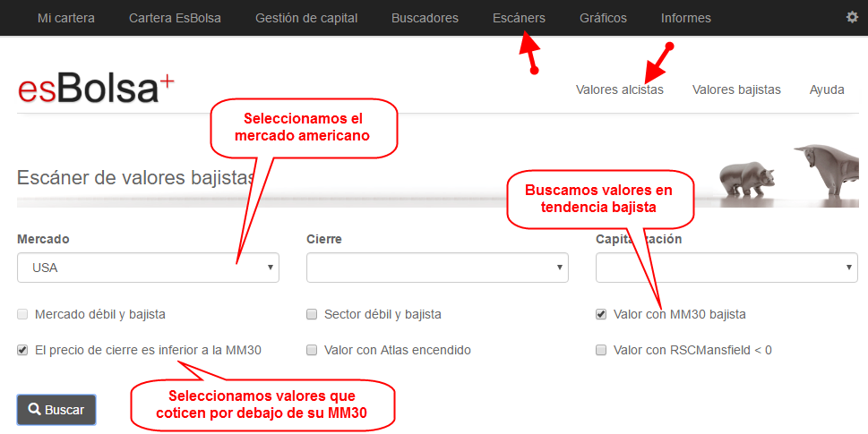Click the esBolsa+ logo
The height and width of the screenshot is (434, 868).
point(97,89)
